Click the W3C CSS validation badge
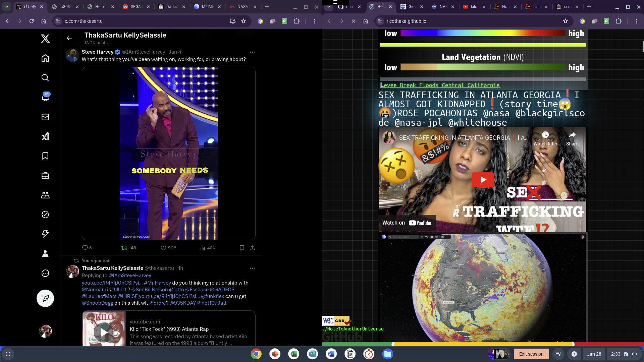Screen dimensions: 644x362 pyautogui.click(x=336, y=321)
